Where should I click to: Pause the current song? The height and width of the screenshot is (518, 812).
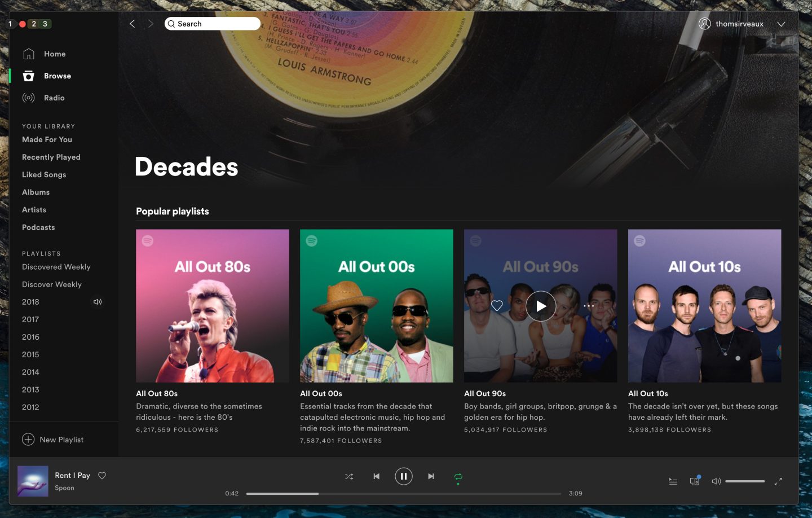pyautogui.click(x=403, y=476)
